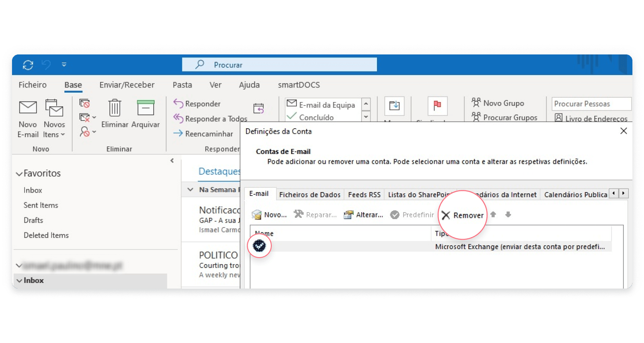Screen dimensions: 644x343
Task: Switch to Ficheiros de Dados tab
Action: (x=310, y=195)
